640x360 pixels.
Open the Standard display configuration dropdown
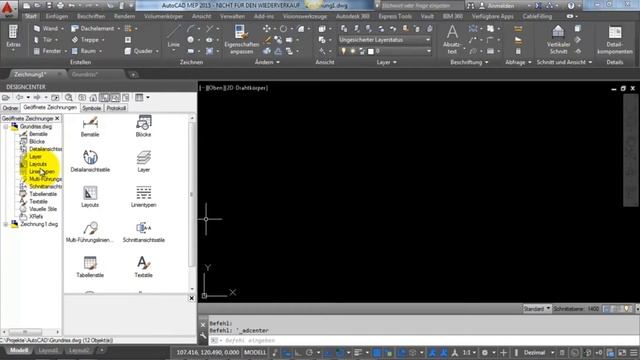(537, 309)
